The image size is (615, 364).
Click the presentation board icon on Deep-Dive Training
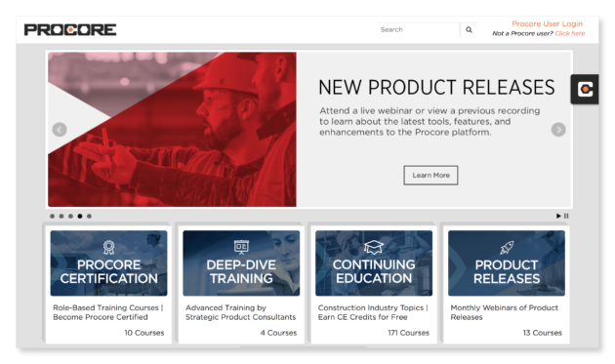coord(241,247)
